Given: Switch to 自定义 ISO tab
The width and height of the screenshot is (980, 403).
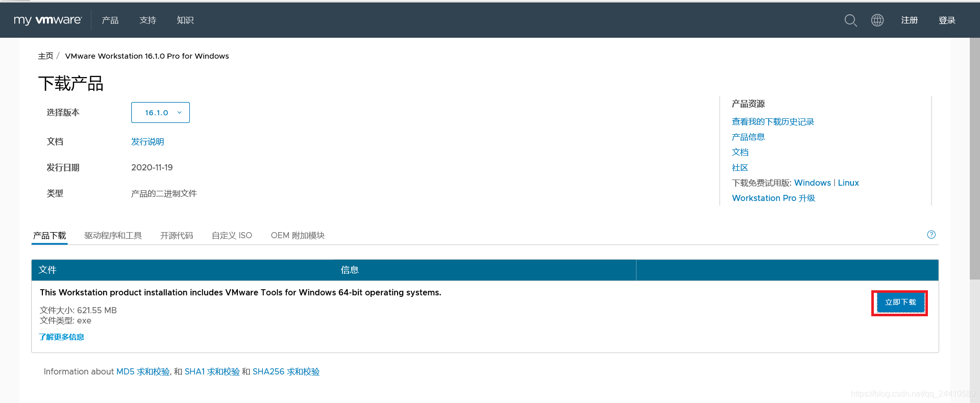Looking at the screenshot, I should click(x=232, y=236).
